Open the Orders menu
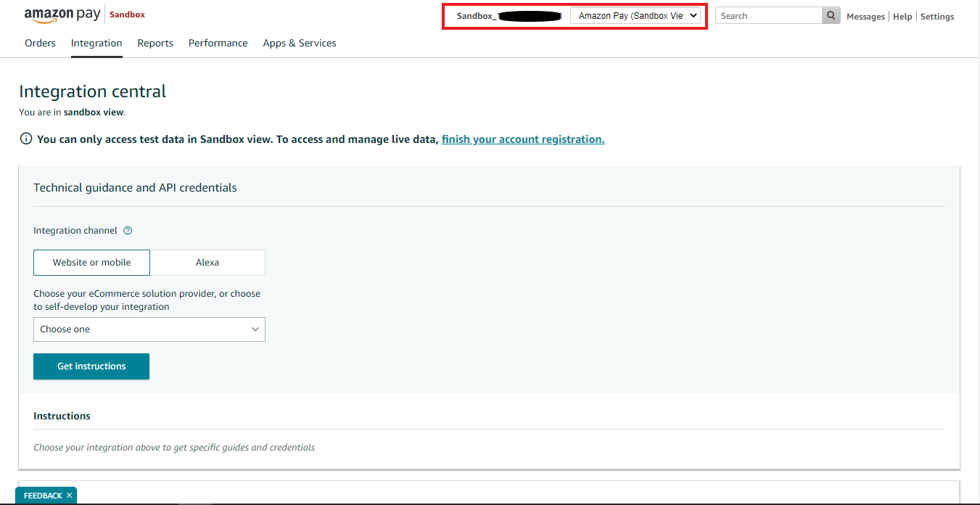 point(40,43)
